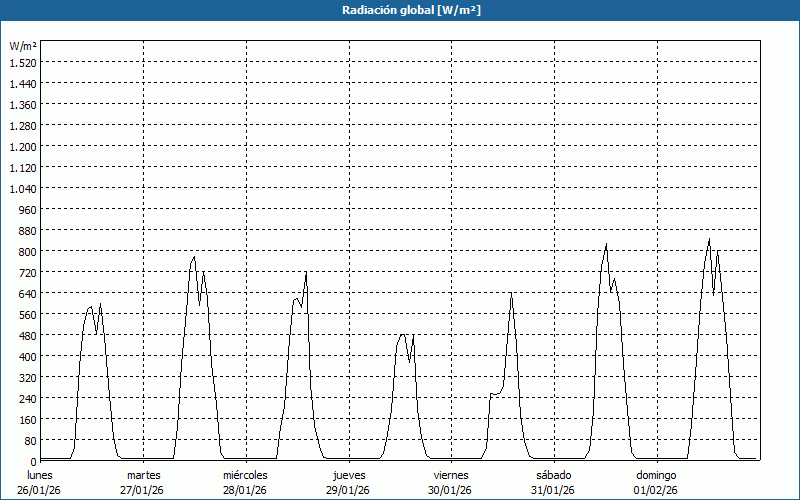
Task: Click the W/m² unit label on the axis
Action: tap(23, 46)
